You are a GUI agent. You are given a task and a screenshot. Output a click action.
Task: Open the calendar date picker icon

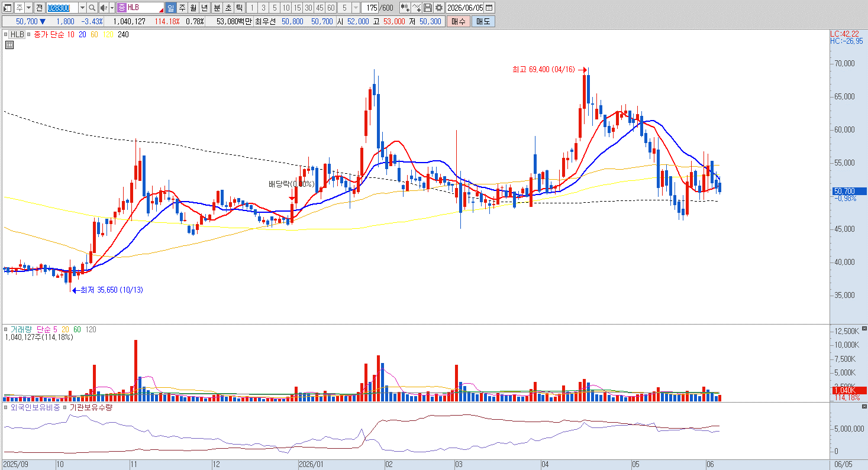(491, 8)
